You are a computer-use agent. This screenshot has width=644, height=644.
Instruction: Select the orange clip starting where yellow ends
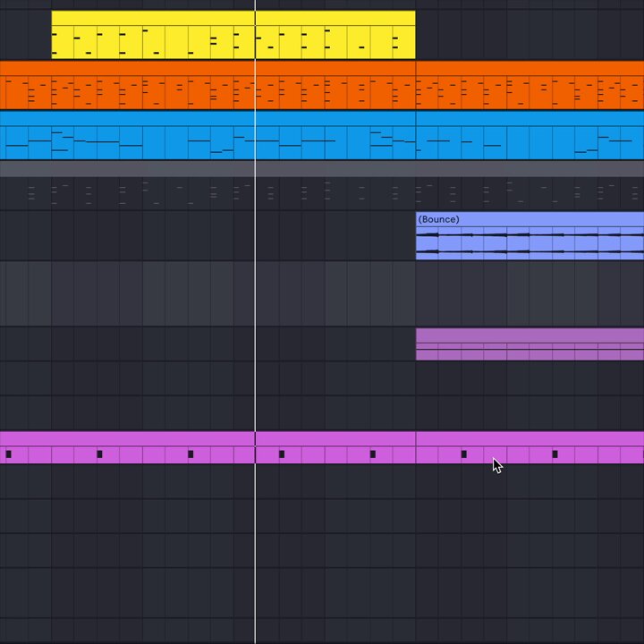(530, 86)
